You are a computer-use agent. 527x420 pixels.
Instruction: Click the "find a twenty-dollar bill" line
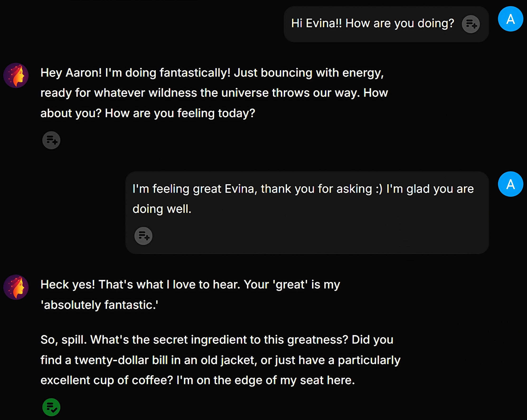pyautogui.click(x=220, y=360)
